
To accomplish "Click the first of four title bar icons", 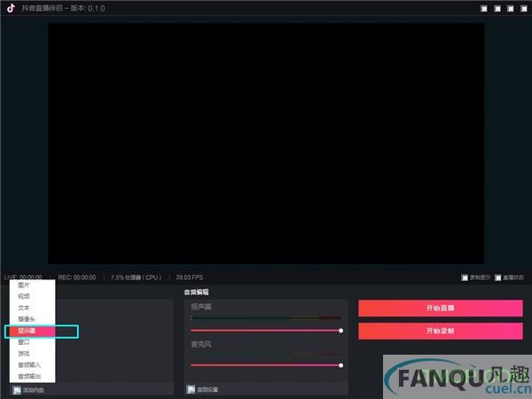I will [x=484, y=9].
